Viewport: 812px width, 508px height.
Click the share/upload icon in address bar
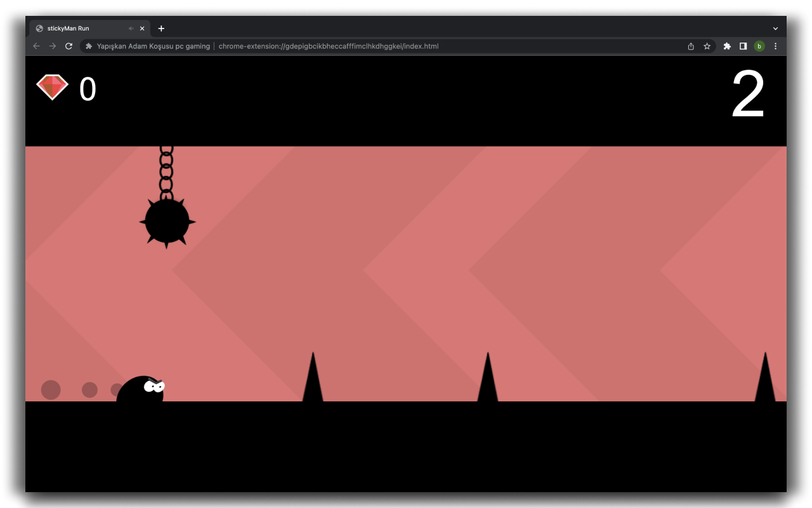(690, 46)
